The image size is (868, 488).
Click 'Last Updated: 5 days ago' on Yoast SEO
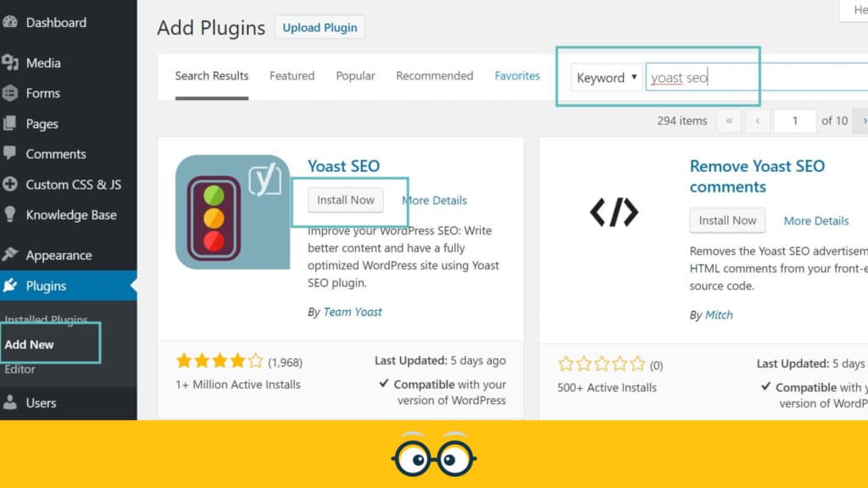[x=440, y=360]
